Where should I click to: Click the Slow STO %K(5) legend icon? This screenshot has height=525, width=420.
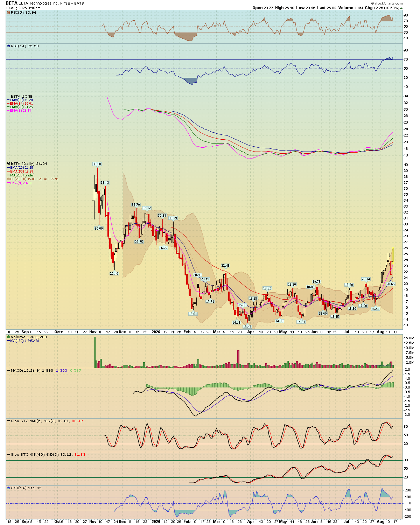8,421
